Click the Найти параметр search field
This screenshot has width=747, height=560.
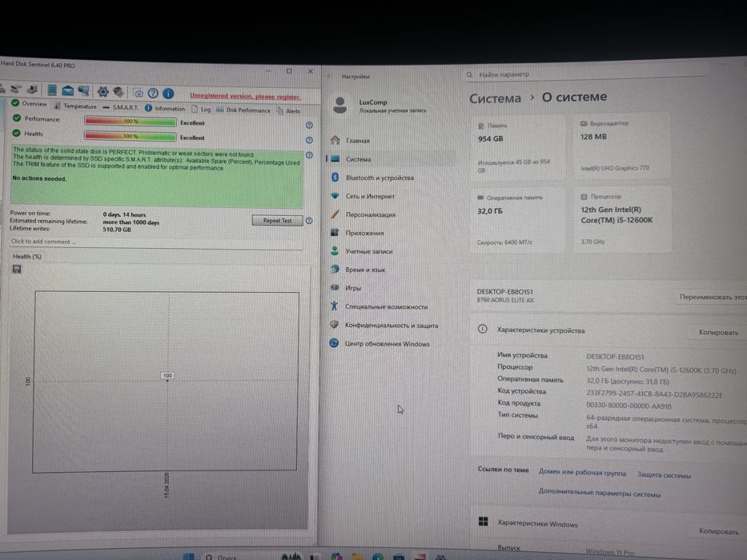(586, 74)
